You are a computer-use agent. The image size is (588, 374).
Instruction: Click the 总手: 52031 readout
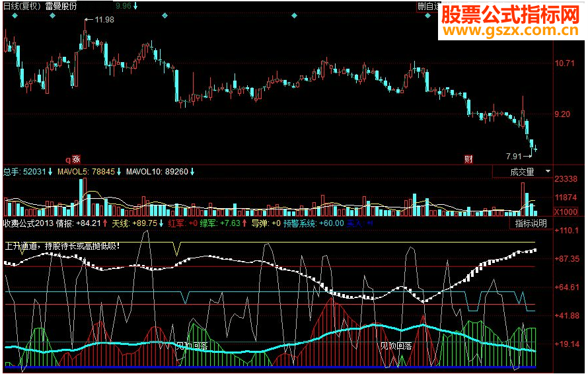[x=24, y=172]
